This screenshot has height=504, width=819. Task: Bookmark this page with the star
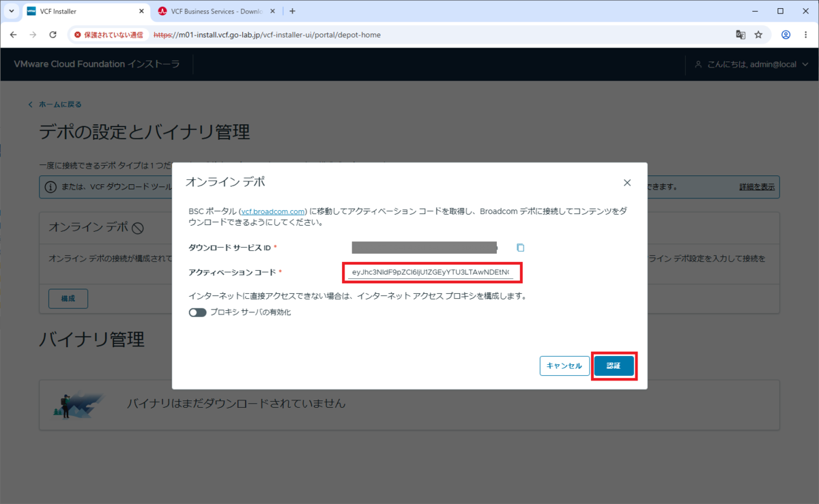click(758, 35)
